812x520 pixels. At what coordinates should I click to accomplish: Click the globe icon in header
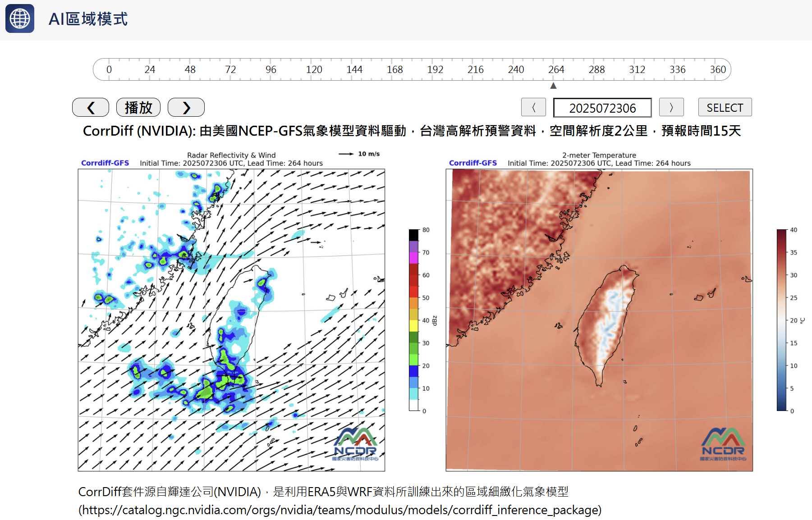tap(20, 18)
